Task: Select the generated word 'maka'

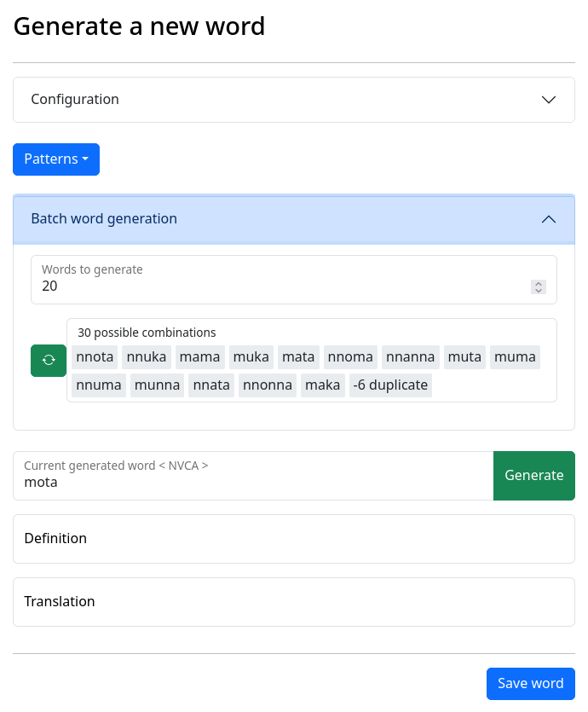Action: 323,385
